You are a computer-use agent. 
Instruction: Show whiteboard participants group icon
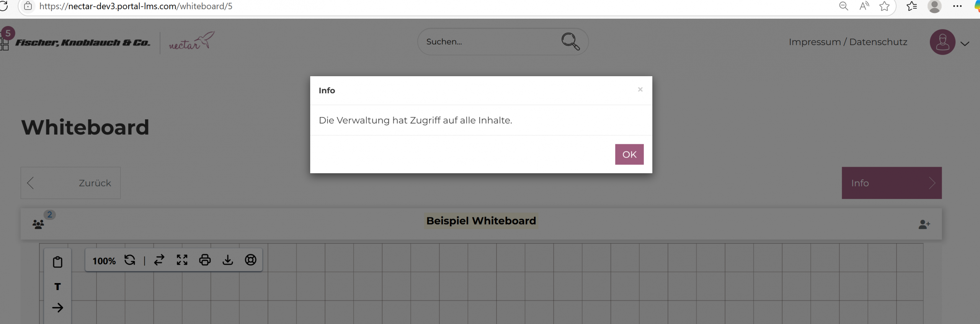38,224
